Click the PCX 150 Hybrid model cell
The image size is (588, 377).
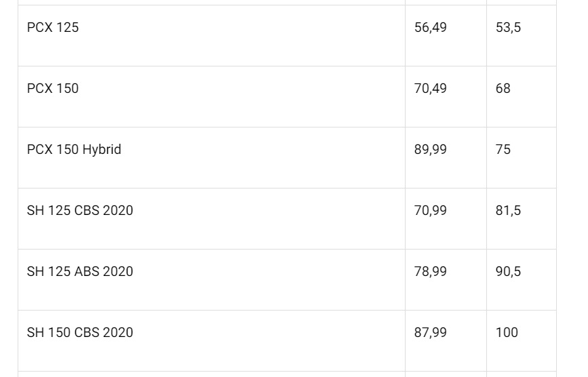74,150
